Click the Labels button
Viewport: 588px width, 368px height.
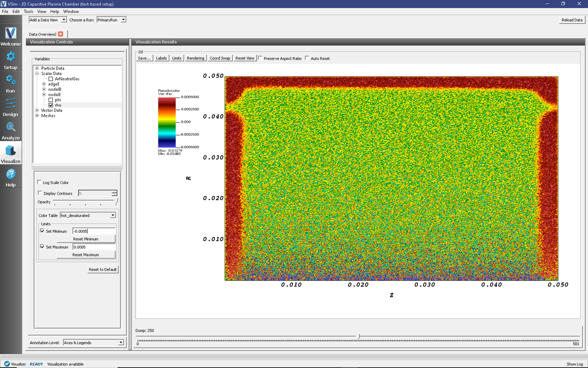[161, 58]
